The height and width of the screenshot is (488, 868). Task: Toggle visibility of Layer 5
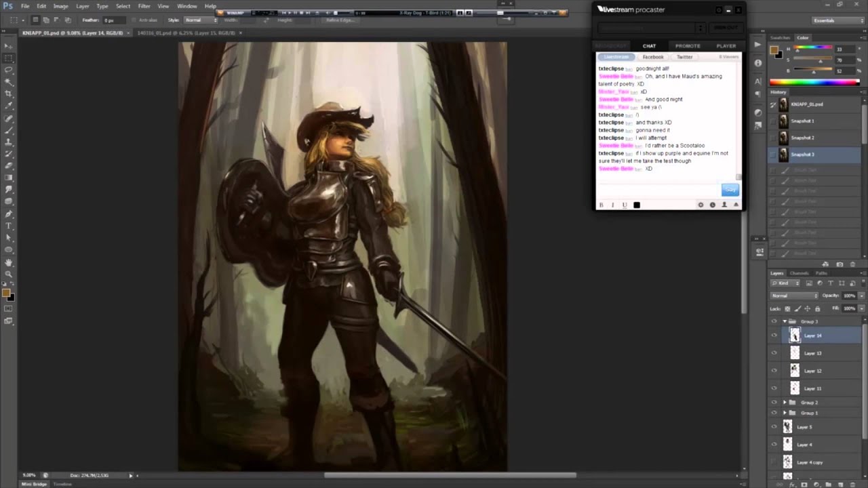[774, 427]
